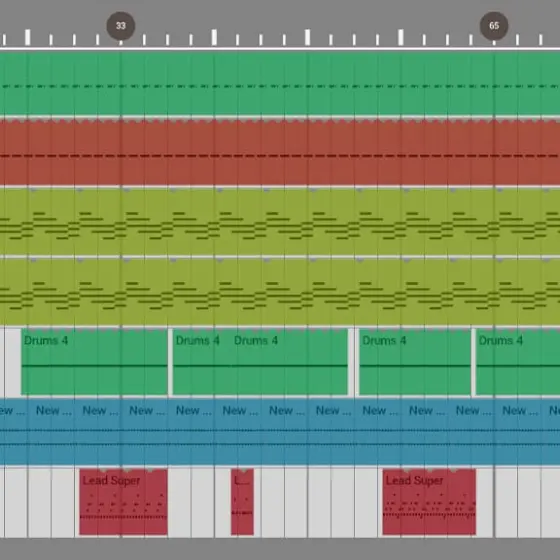Image resolution: width=560 pixels, height=560 pixels.
Task: Click tall ruler tick nearest before marker 65
Action: click(401, 38)
